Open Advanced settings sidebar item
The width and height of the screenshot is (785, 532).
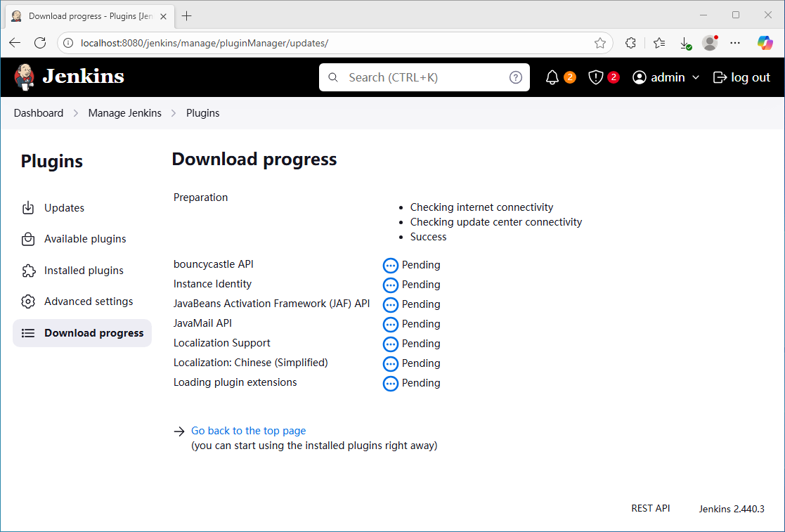[82, 301]
